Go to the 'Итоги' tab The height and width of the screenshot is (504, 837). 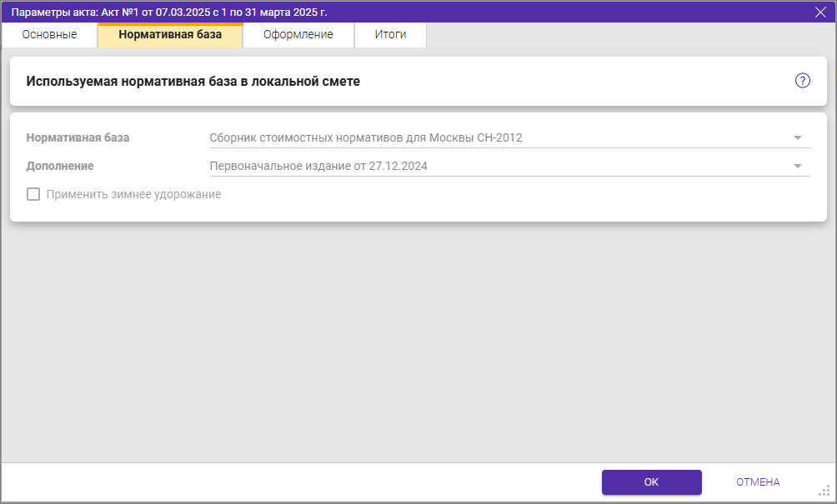(x=390, y=35)
